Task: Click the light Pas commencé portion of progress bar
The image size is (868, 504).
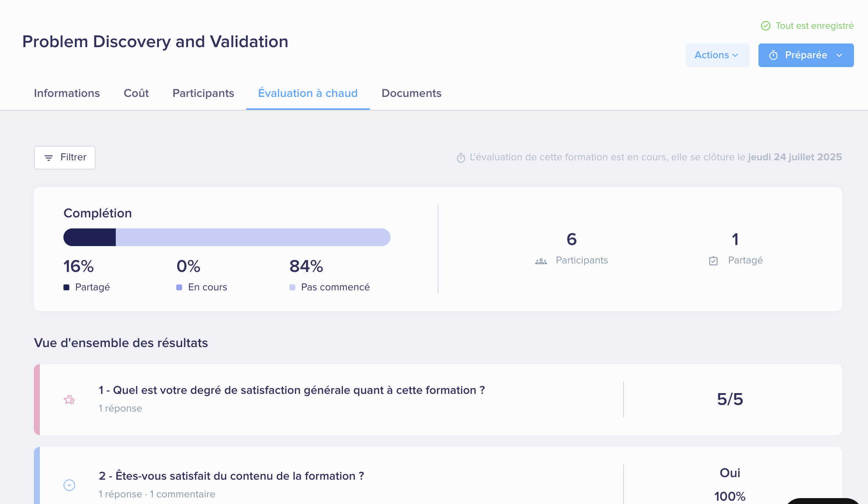Action: (253, 237)
